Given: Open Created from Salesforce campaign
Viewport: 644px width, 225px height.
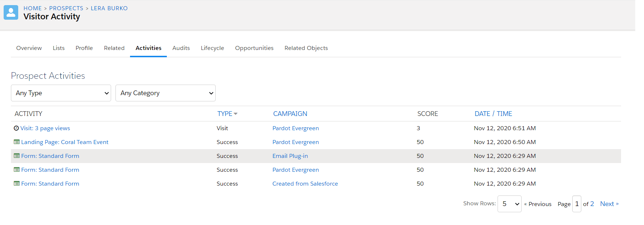Looking at the screenshot, I should pos(305,184).
